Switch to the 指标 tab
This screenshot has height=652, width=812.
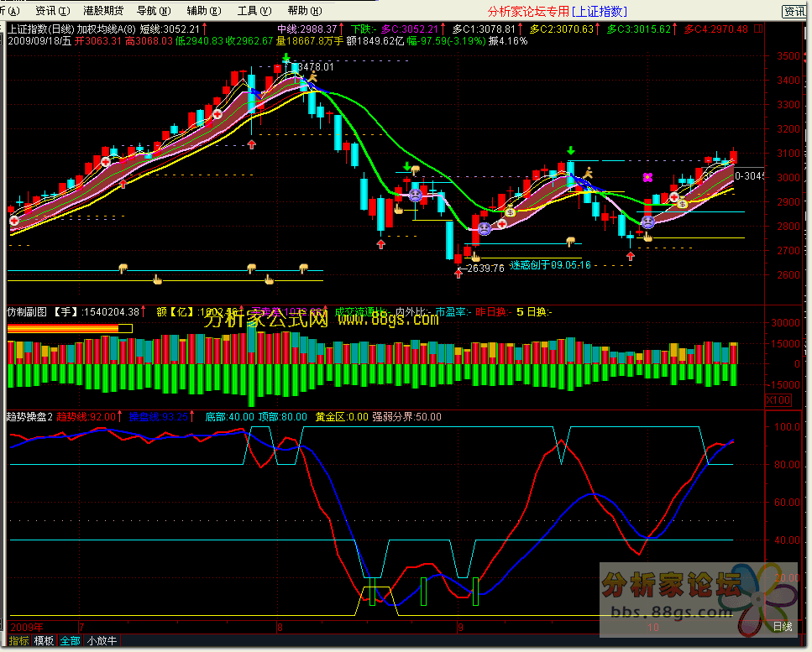(x=19, y=640)
